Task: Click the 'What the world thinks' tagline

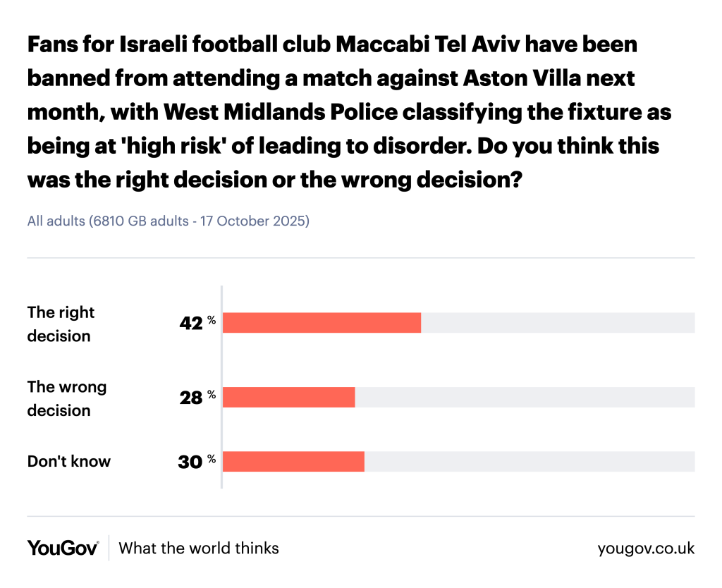Action: click(x=199, y=548)
